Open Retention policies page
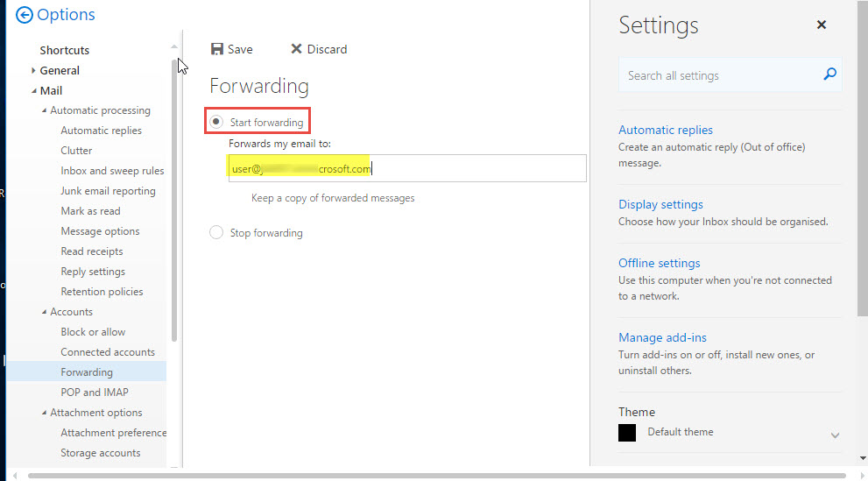 coord(102,292)
